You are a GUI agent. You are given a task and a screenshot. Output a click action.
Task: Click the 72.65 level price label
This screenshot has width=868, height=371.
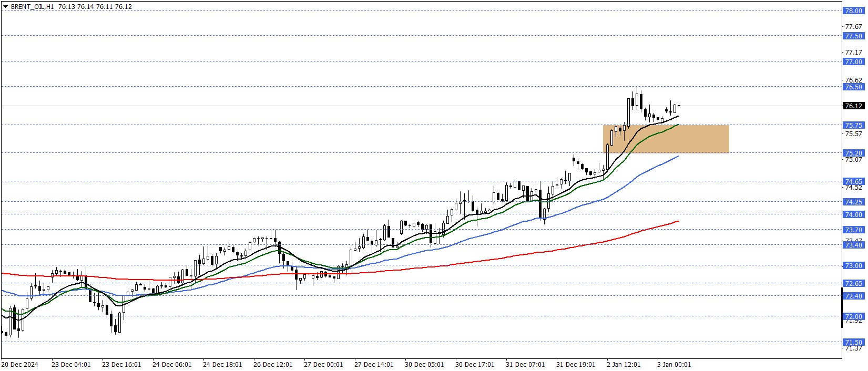853,283
